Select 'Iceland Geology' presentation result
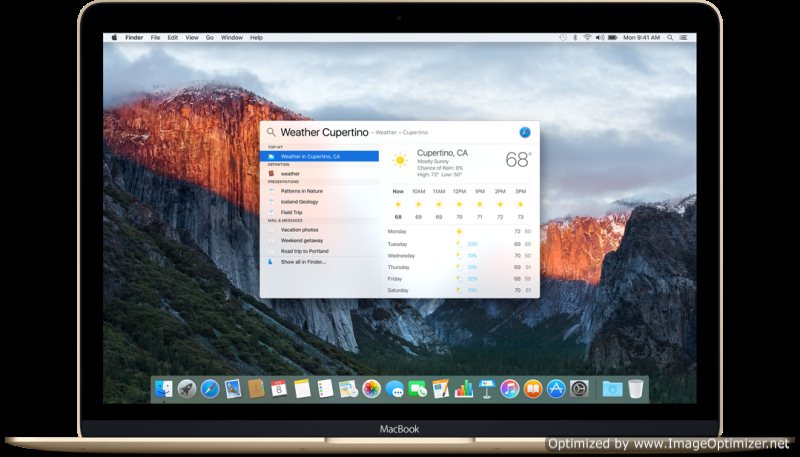Image resolution: width=800 pixels, height=457 pixels. [x=319, y=201]
